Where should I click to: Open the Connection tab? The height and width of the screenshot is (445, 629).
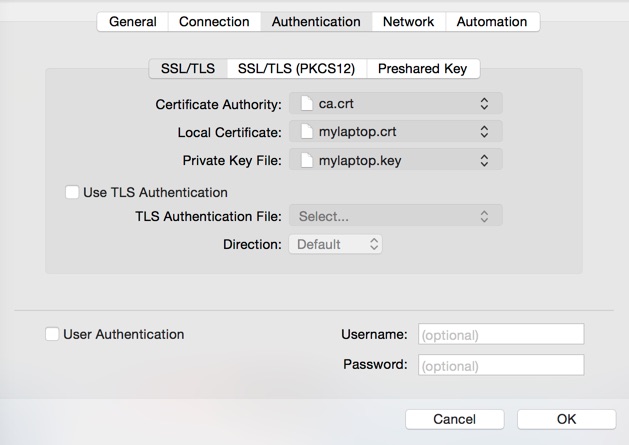pos(214,22)
